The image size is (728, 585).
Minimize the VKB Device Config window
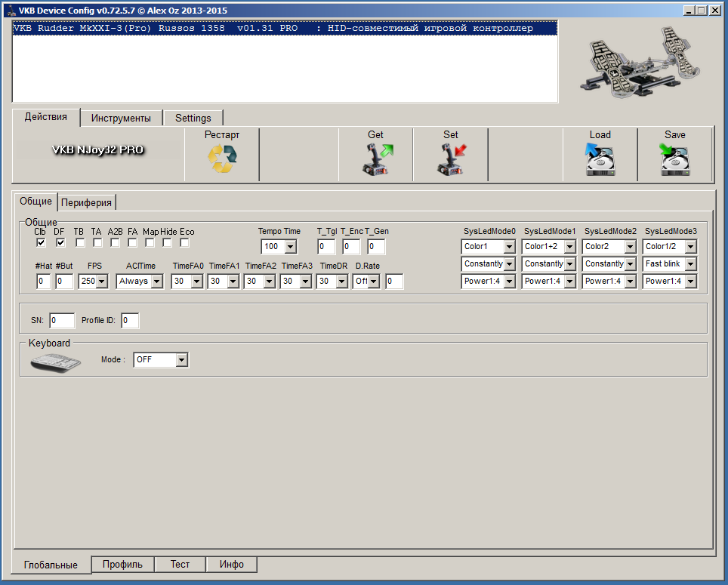pos(689,11)
